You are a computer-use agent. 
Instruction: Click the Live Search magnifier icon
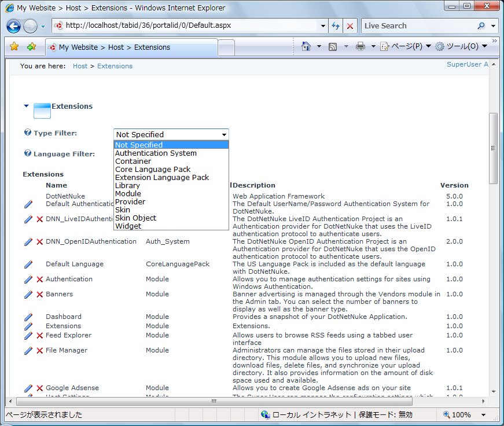481,25
